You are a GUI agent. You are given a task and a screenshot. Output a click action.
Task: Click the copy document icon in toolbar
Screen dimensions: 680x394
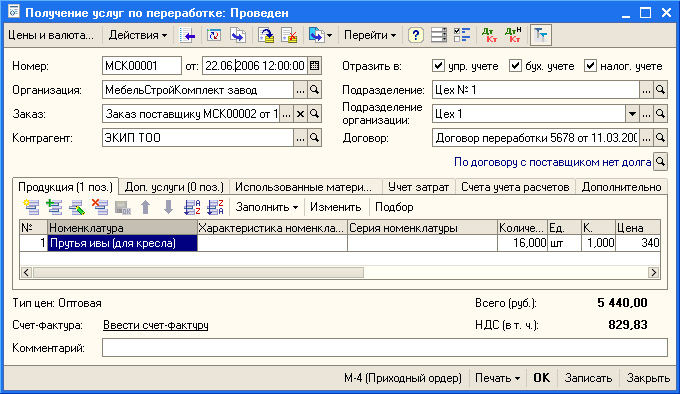(238, 35)
